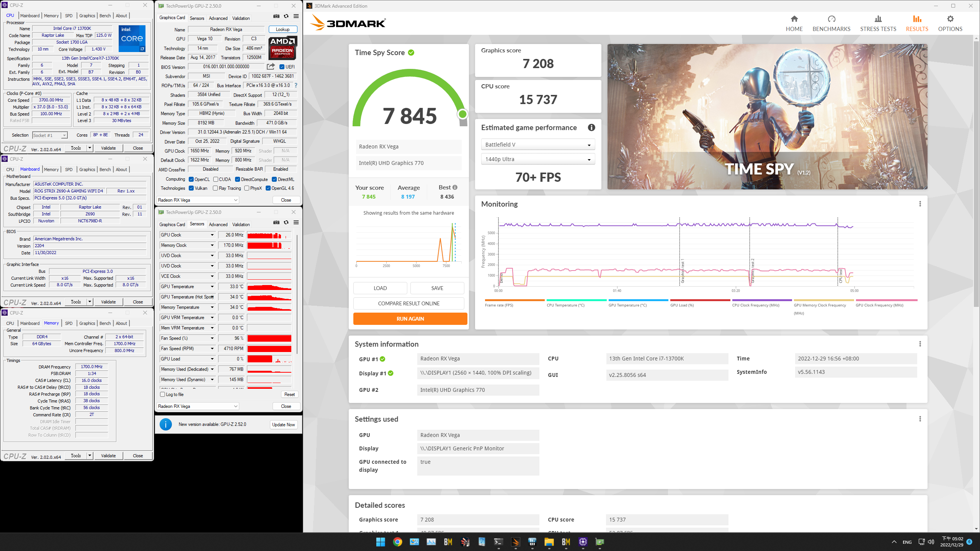
Task: Open hamburger menu in GPU-Z Sensors window
Action: click(x=296, y=222)
